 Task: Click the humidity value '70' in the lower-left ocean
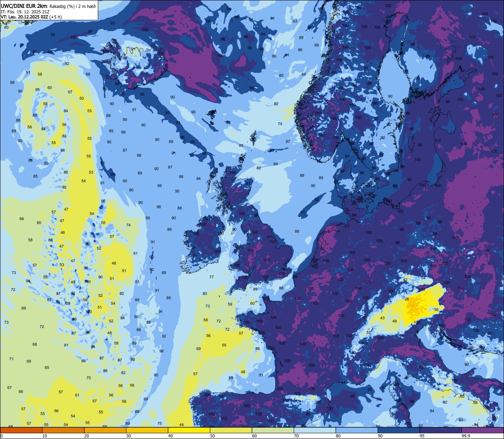click(89, 378)
